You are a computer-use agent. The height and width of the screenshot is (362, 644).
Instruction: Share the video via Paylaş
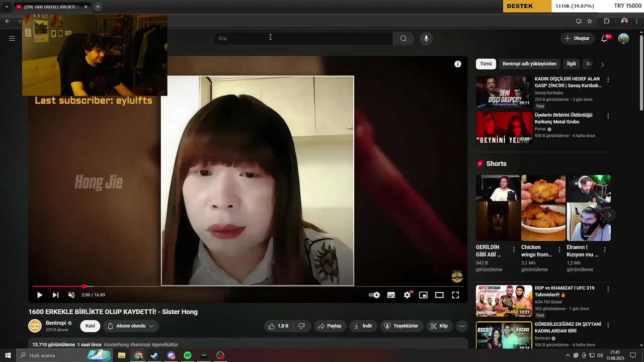[329, 326]
